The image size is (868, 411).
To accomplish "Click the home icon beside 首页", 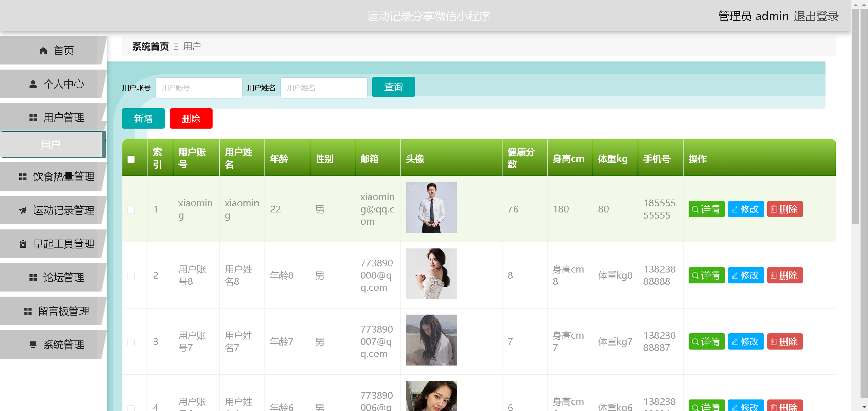I will [43, 51].
